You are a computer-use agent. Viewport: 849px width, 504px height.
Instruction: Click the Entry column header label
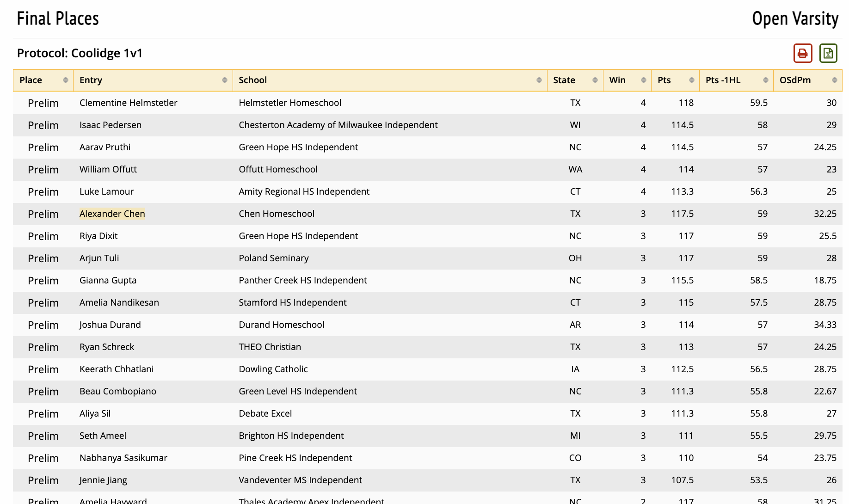click(91, 80)
